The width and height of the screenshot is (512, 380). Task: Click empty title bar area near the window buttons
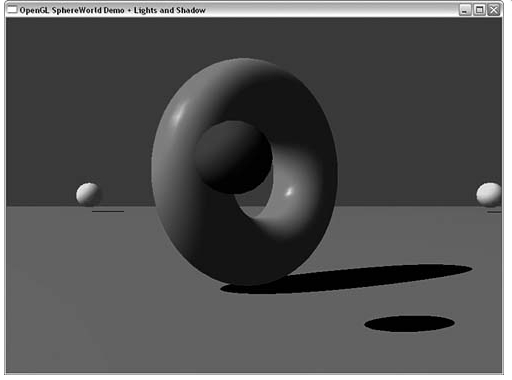coord(333,10)
